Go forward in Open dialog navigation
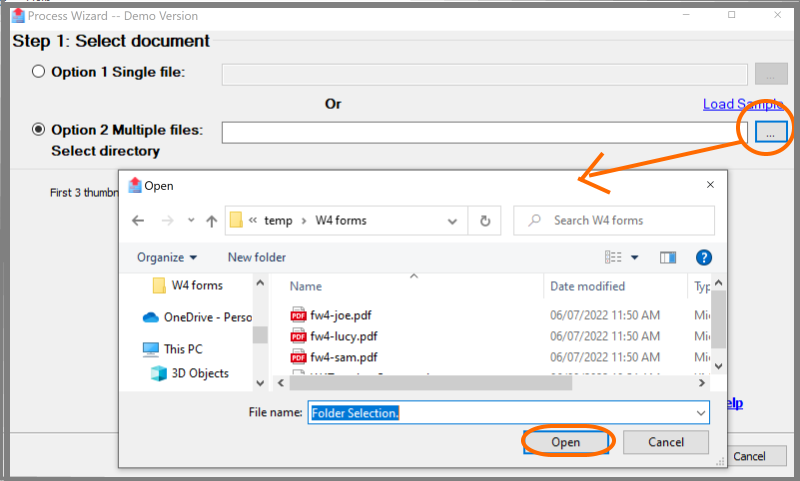 pos(167,220)
